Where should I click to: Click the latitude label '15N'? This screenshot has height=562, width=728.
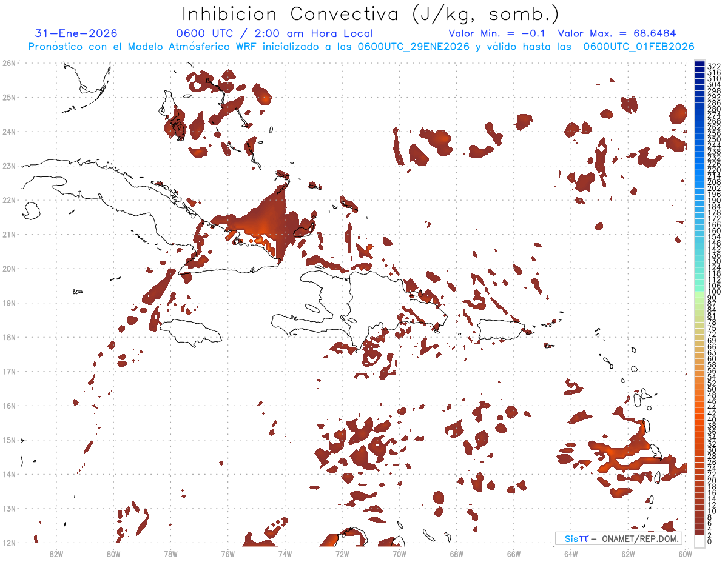pos(9,440)
